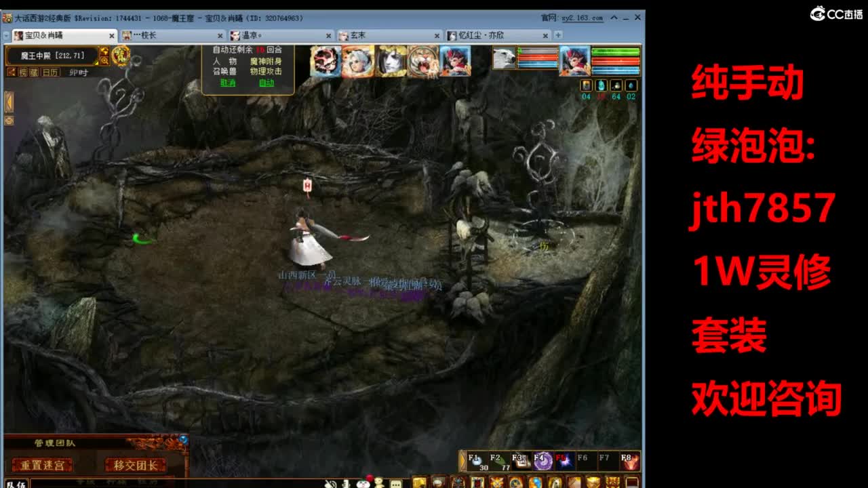Use the F5 hotkey slot skill
868x488 pixels.
tap(564, 462)
